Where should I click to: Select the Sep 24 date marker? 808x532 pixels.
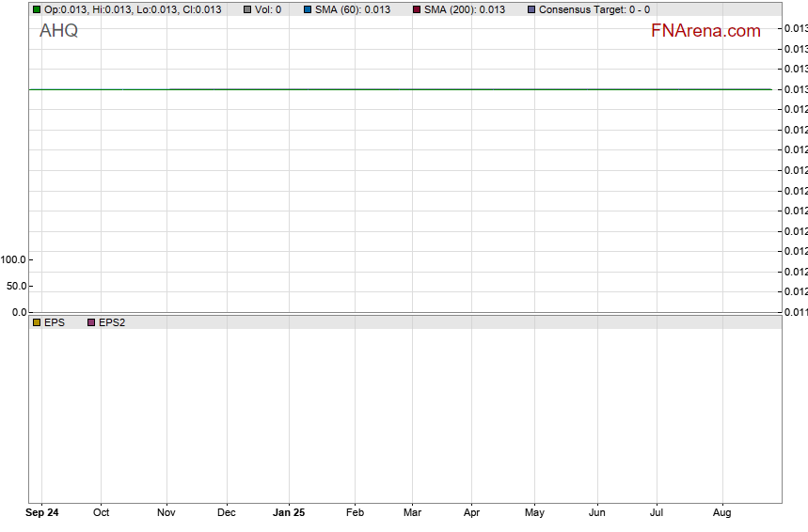41,513
